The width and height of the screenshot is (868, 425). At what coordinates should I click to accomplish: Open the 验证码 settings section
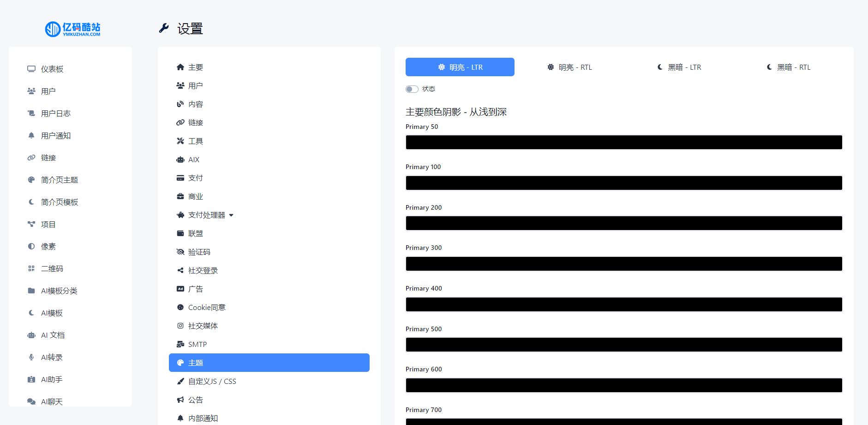click(199, 252)
